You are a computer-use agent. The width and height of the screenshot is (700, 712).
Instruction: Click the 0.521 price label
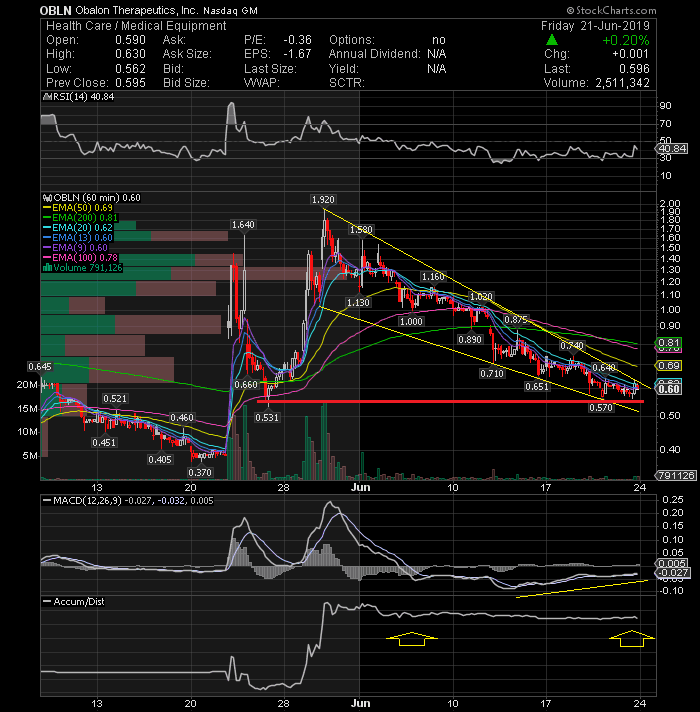click(x=115, y=399)
